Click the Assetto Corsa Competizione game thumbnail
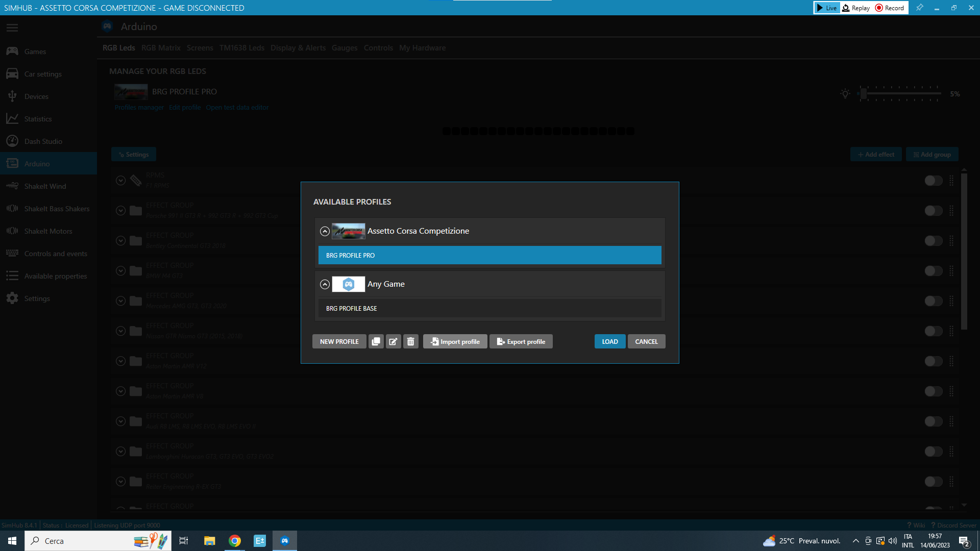This screenshot has height=551, width=980. coord(349,231)
